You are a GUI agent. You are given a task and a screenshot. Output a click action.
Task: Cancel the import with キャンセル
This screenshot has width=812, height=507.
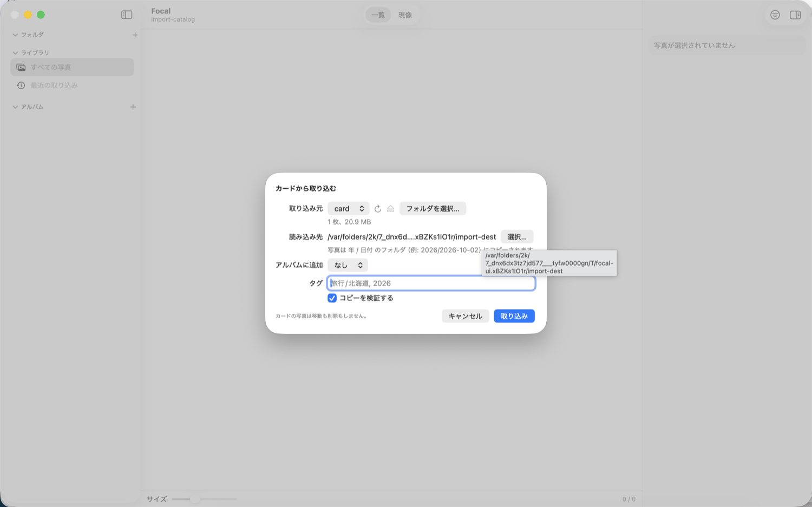point(466,316)
